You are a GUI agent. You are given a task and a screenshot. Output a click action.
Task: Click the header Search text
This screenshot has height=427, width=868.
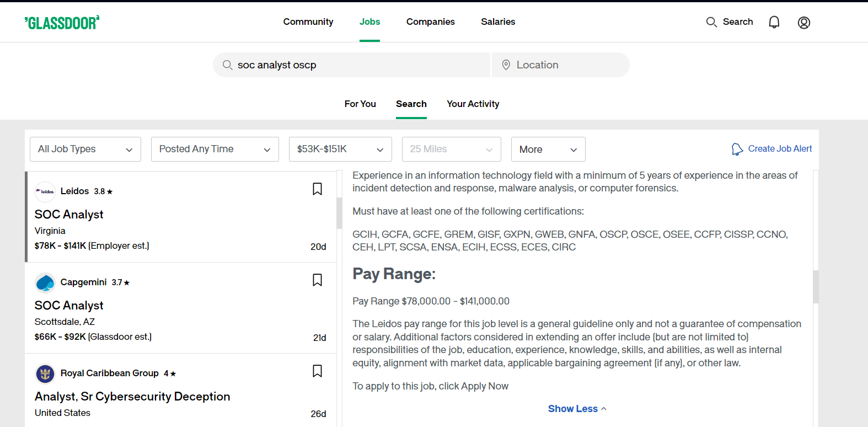pos(738,22)
